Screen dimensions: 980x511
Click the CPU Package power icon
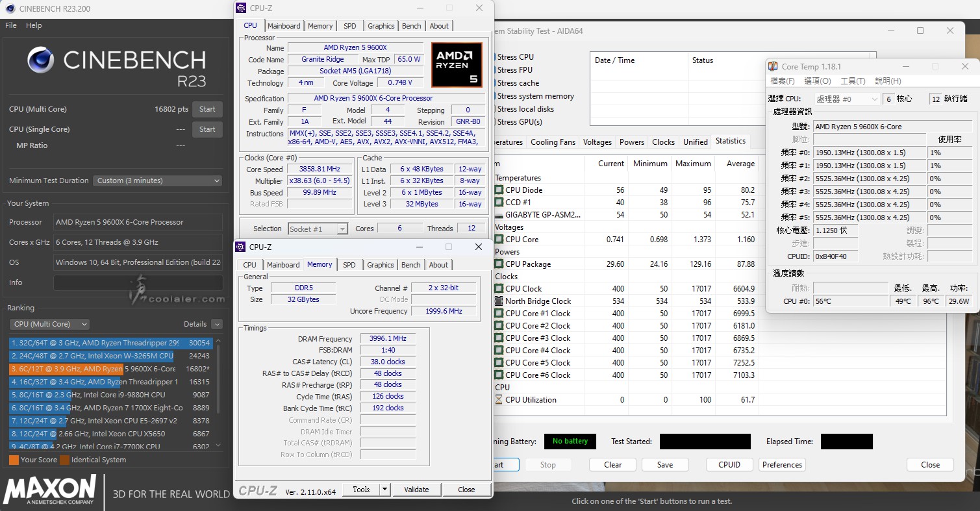click(x=499, y=264)
